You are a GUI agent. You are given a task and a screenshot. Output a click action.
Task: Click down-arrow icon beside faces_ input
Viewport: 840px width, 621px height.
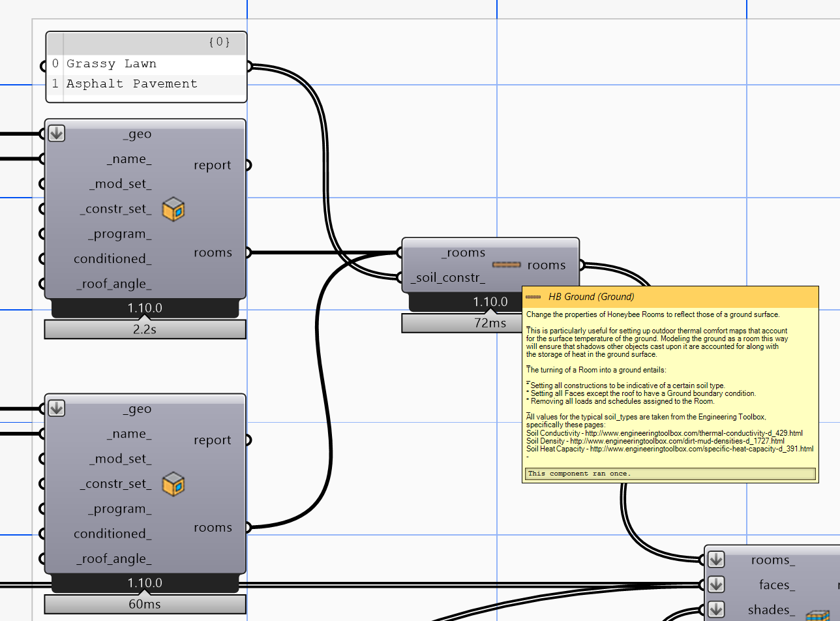[x=716, y=584]
